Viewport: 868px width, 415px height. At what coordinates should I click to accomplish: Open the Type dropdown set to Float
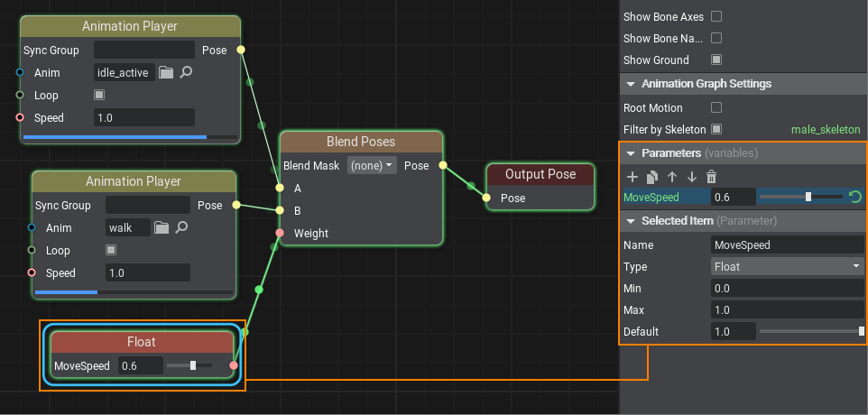[787, 267]
